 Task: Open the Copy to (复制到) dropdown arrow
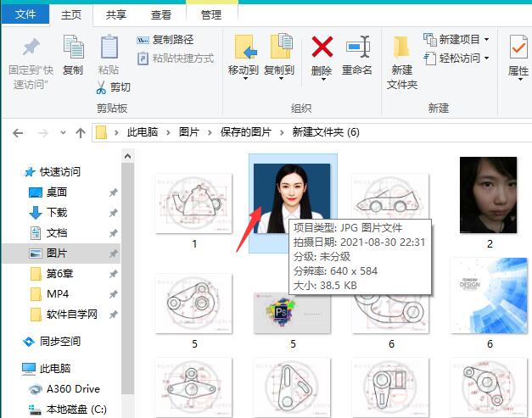point(281,79)
